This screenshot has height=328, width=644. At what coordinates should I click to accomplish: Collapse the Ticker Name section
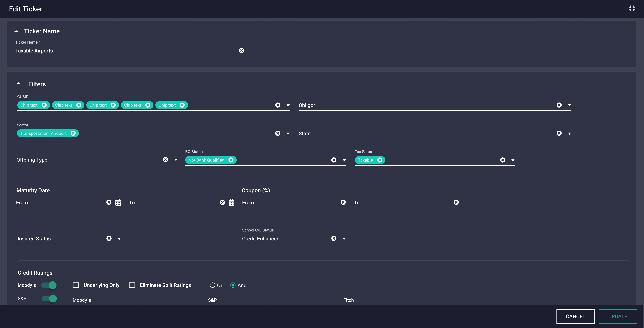16,31
